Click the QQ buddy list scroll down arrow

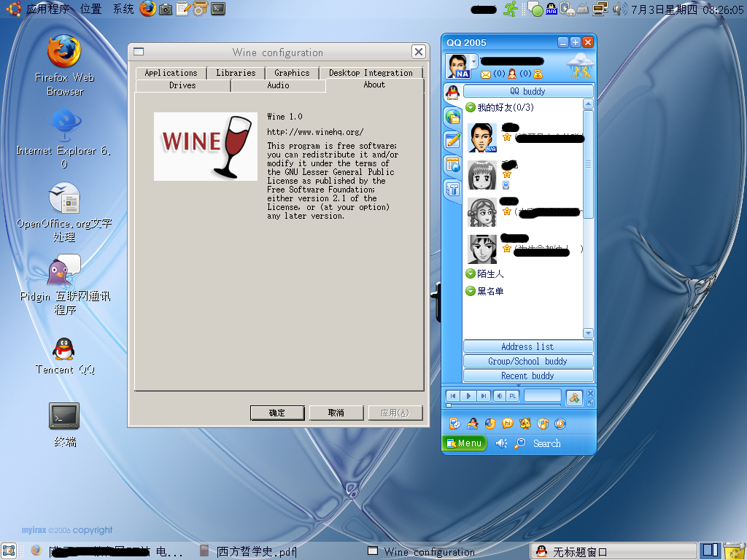coord(589,333)
